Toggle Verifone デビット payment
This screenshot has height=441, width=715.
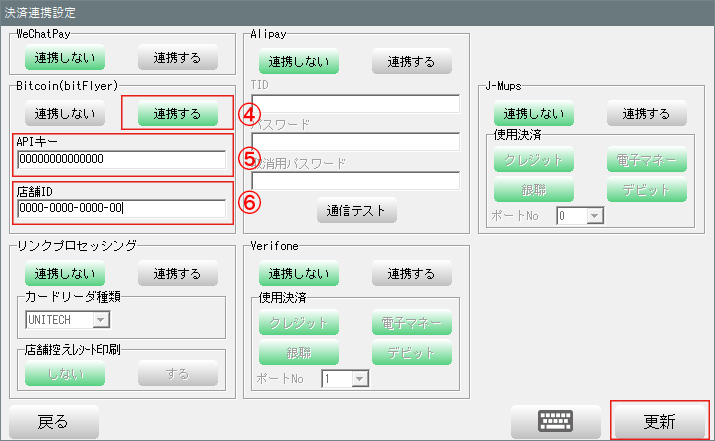pos(412,352)
